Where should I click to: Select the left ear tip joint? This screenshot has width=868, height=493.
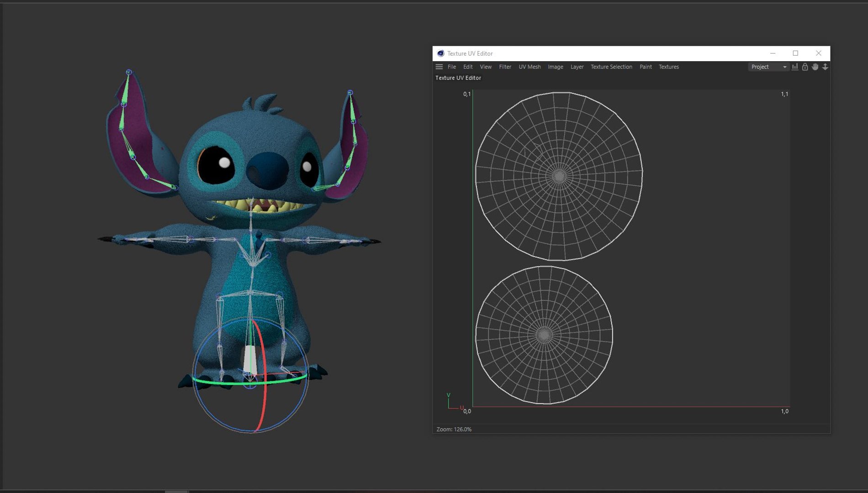[x=129, y=72]
